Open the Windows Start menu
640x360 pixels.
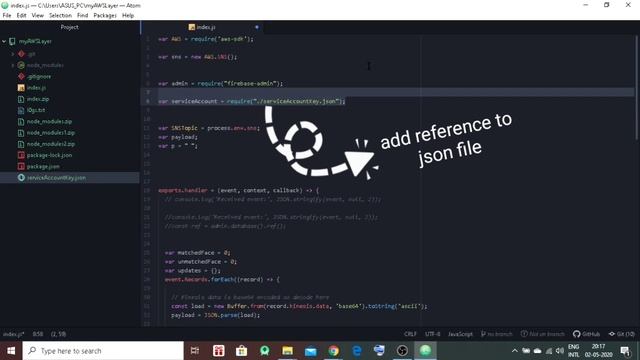click(11, 351)
